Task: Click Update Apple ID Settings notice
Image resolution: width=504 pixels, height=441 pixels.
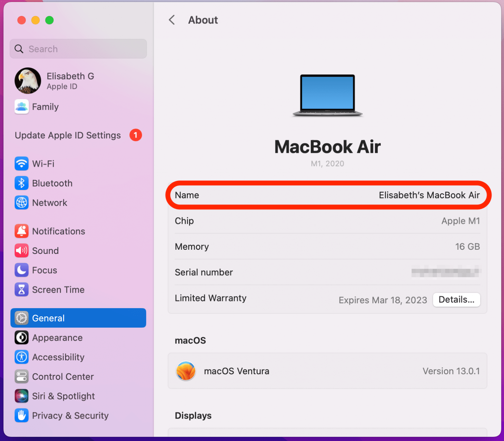Action: tap(68, 135)
